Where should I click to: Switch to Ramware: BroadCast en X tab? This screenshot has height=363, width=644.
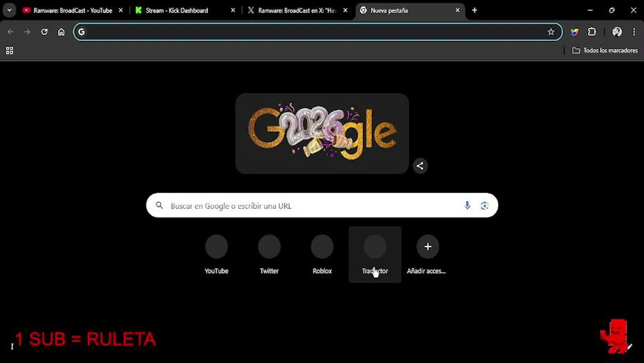click(x=298, y=10)
